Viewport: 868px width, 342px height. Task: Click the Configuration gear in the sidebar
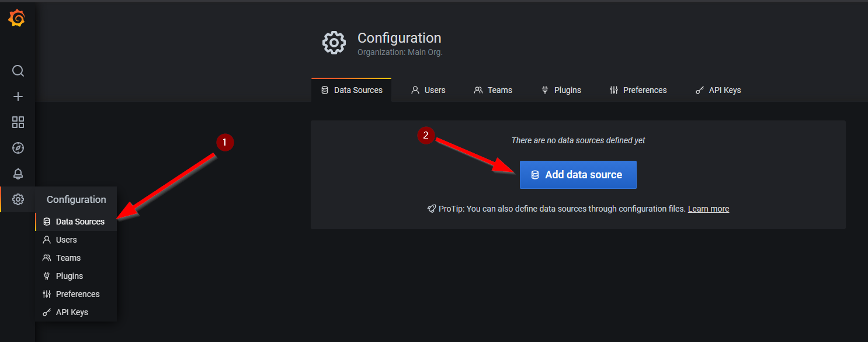coord(18,199)
